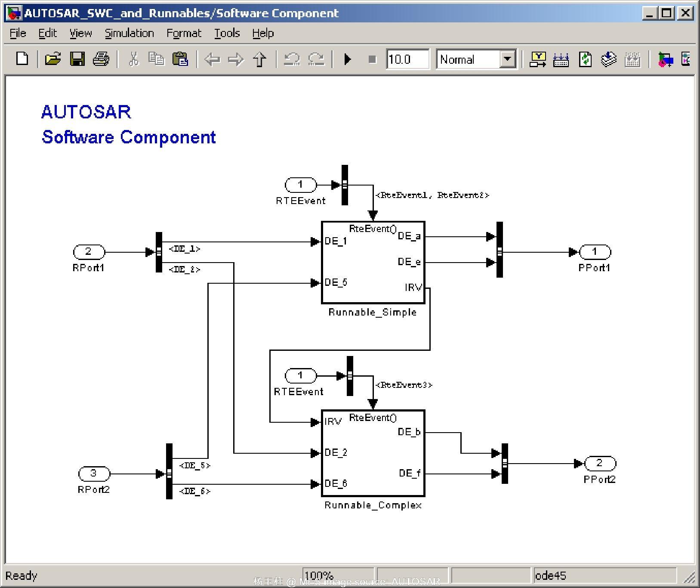Viewport: 700px width, 588px height.
Task: Open an existing model file
Action: (52, 59)
